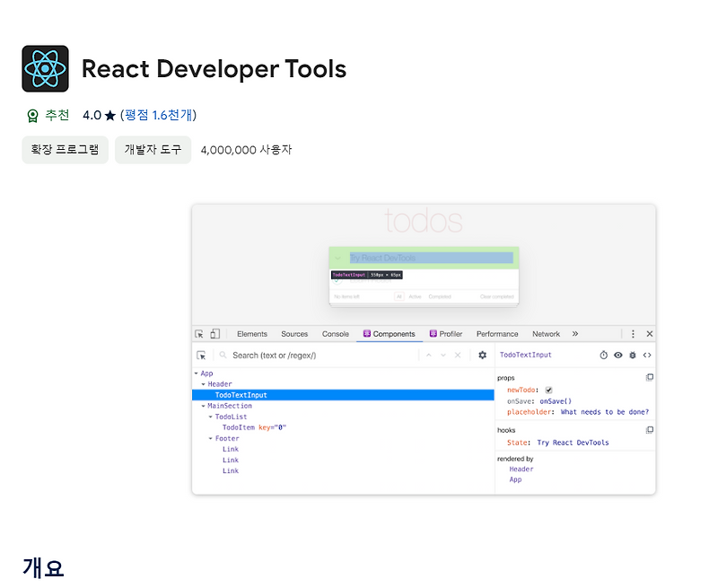Viewport: 718px width, 588px height.
Task: Click the eye icon to inspect the DOM element
Action: click(617, 355)
